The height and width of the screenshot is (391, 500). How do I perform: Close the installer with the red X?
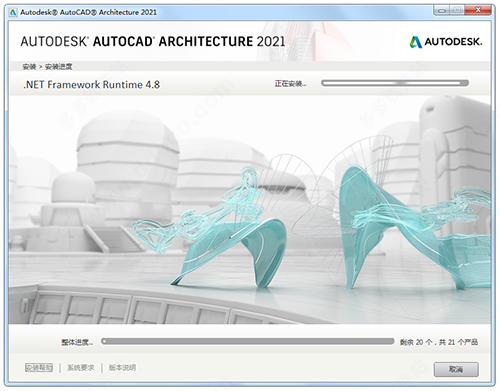pyautogui.click(x=478, y=10)
